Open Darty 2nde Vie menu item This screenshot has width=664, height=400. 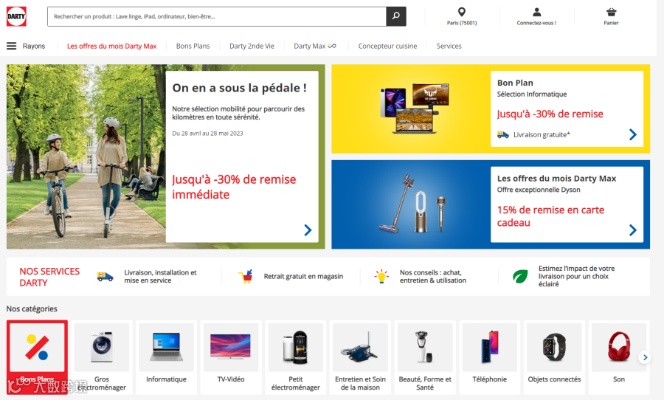click(252, 46)
